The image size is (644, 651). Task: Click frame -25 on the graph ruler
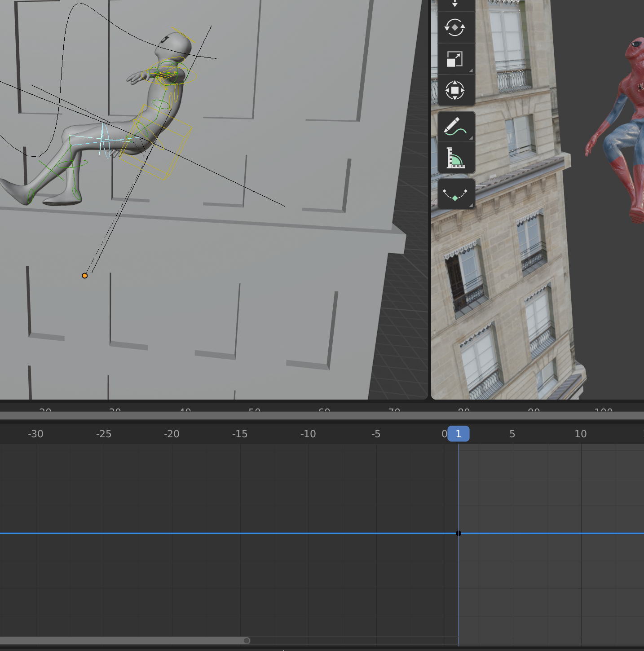104,434
